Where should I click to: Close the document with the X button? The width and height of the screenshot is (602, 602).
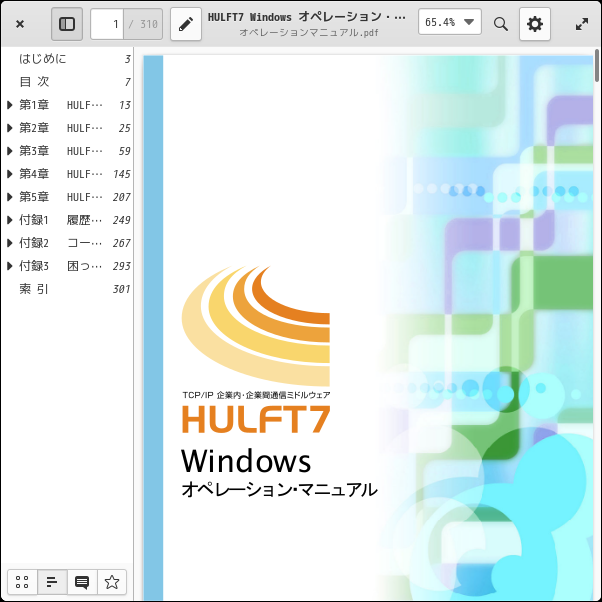point(20,24)
